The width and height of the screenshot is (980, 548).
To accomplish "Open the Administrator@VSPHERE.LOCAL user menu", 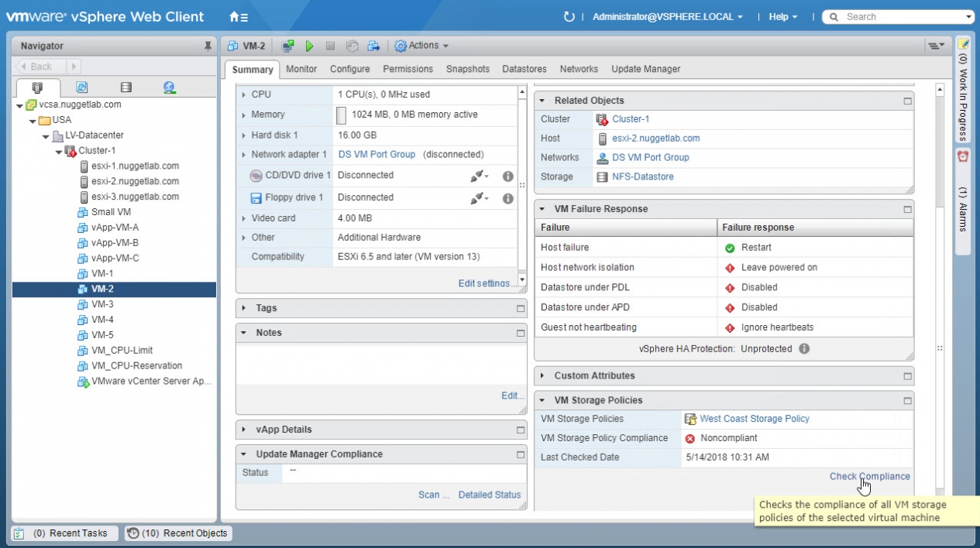I will (667, 17).
